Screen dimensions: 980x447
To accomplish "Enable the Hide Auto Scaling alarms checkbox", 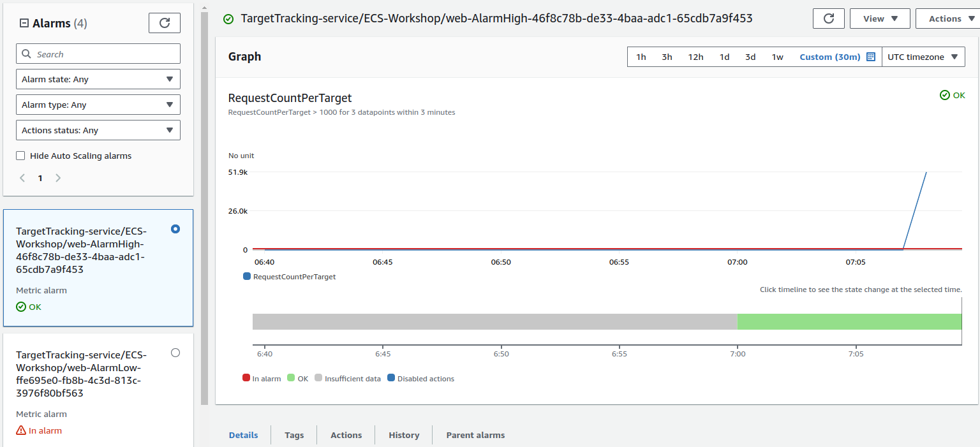I will (x=20, y=156).
